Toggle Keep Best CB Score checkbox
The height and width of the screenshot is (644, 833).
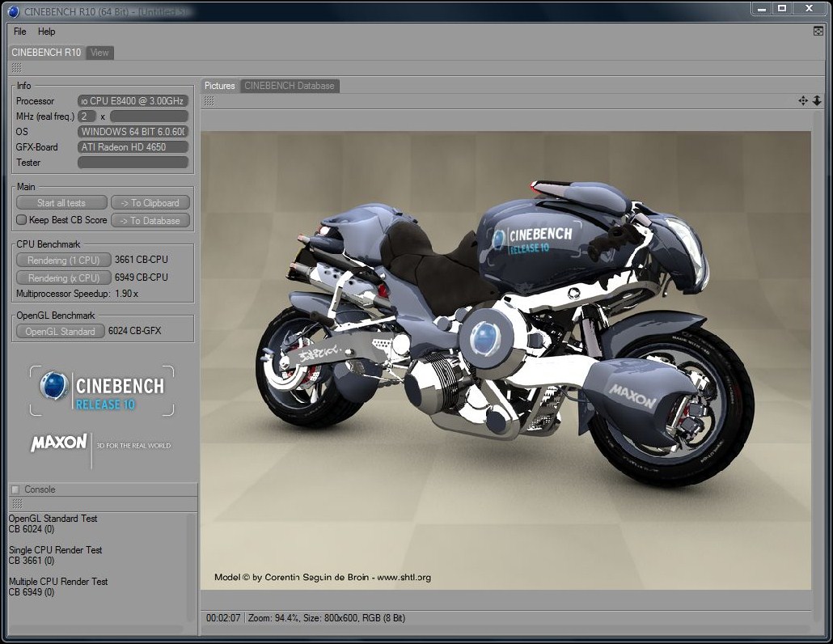pyautogui.click(x=21, y=219)
